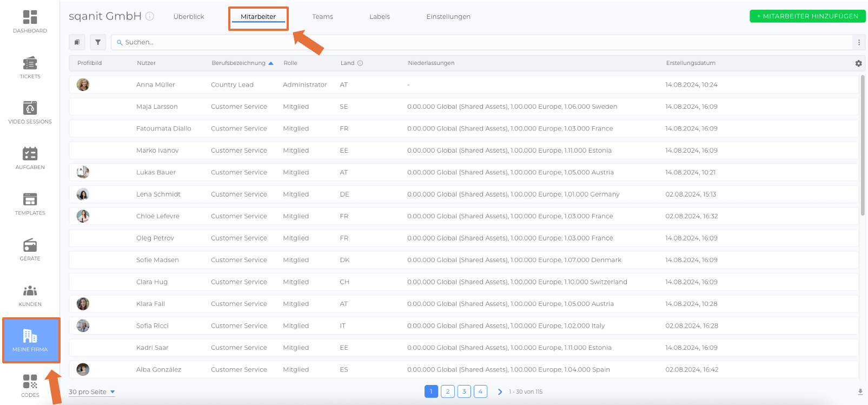Image resolution: width=868 pixels, height=405 pixels.
Task: Click the Suchen search field
Action: (x=481, y=42)
